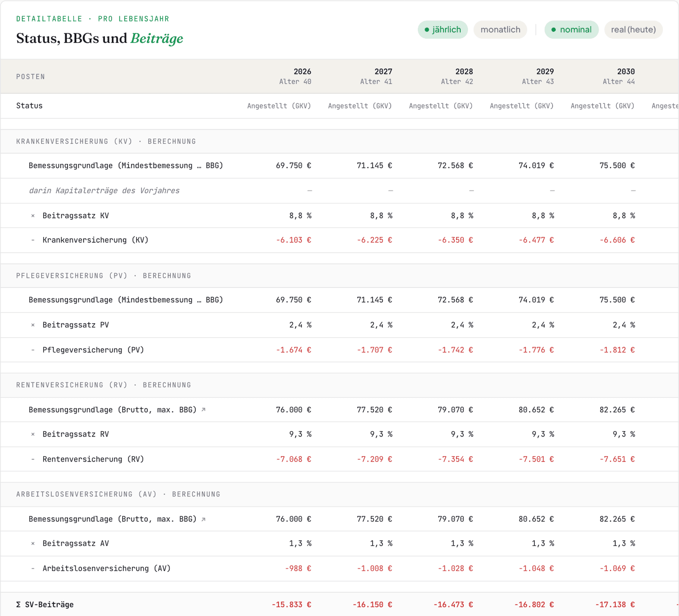Click the Beitragssatz AV row label
Viewport: 679px width, 616px height.
pyautogui.click(x=76, y=543)
